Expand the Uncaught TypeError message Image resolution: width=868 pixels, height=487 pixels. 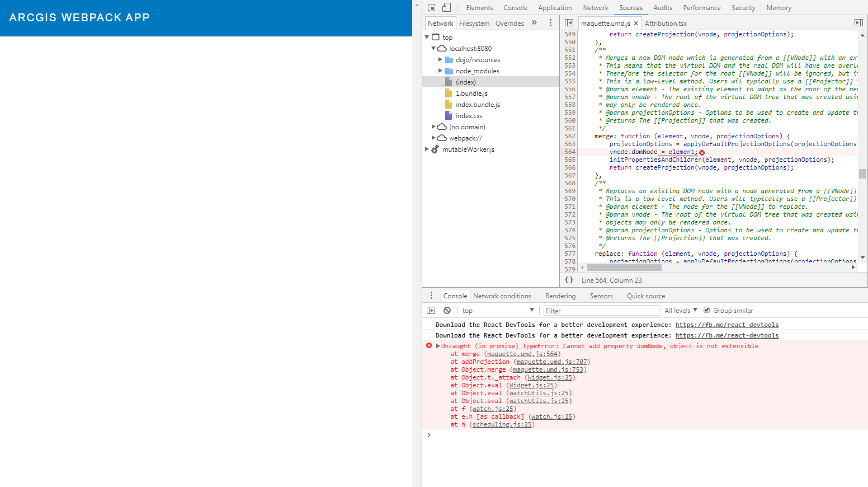point(438,346)
